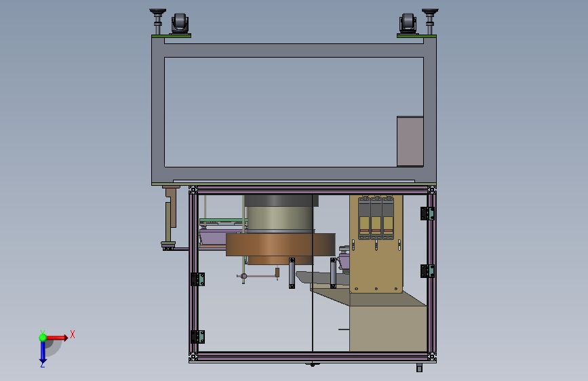The image size is (588, 381).
Task: Select the right caster wheel
Action: 408,24
